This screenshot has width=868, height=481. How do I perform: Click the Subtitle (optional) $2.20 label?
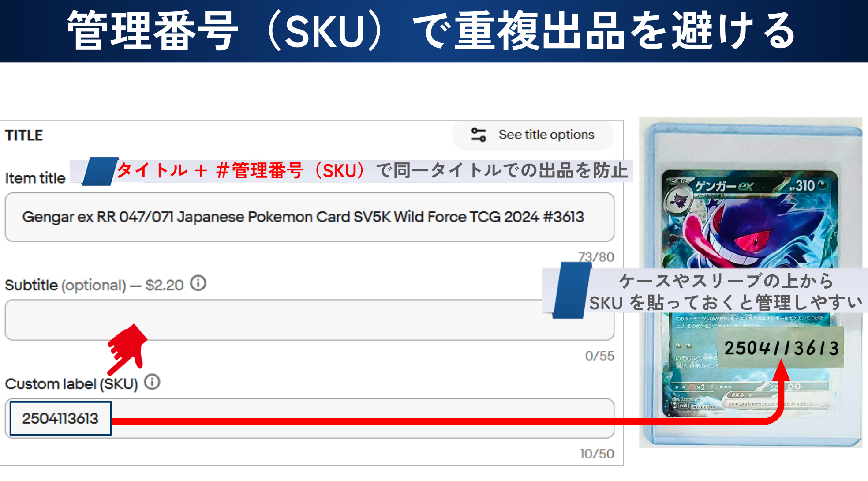pos(94,285)
